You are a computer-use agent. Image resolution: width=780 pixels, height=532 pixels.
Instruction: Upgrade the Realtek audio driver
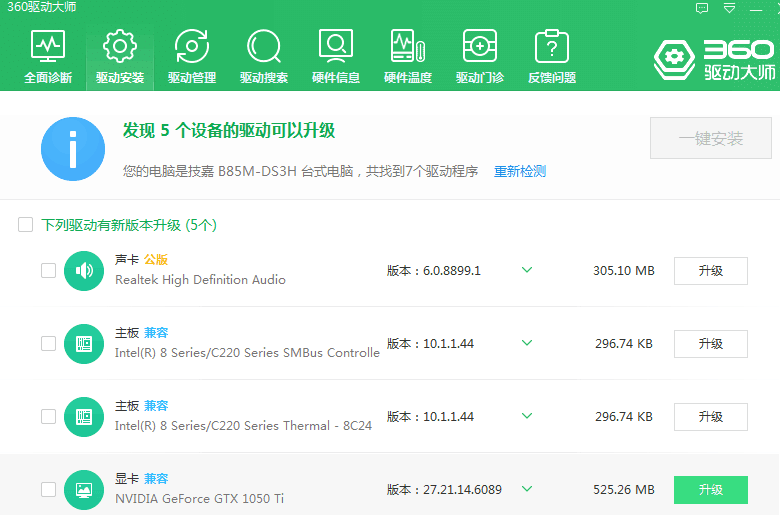tap(711, 271)
